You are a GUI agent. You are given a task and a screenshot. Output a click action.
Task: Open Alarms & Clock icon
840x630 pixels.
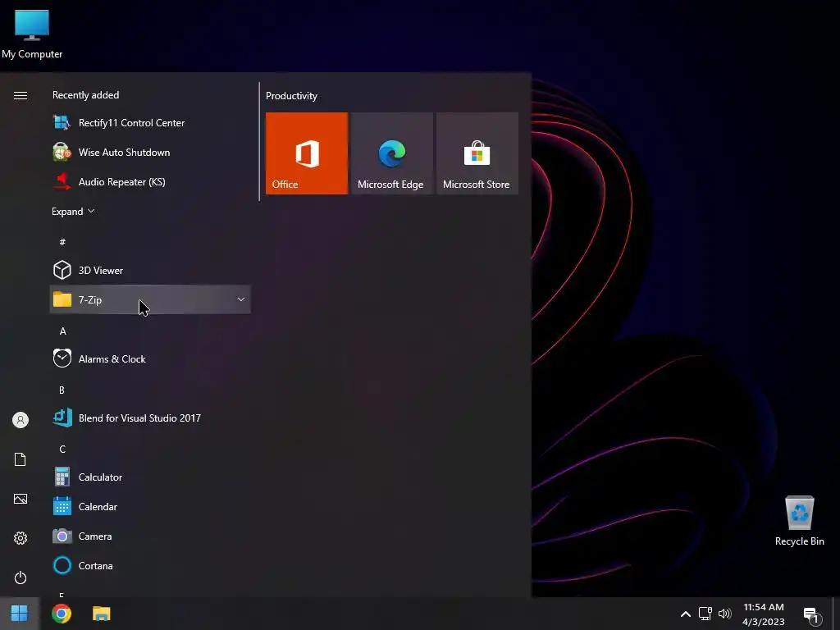tap(62, 358)
